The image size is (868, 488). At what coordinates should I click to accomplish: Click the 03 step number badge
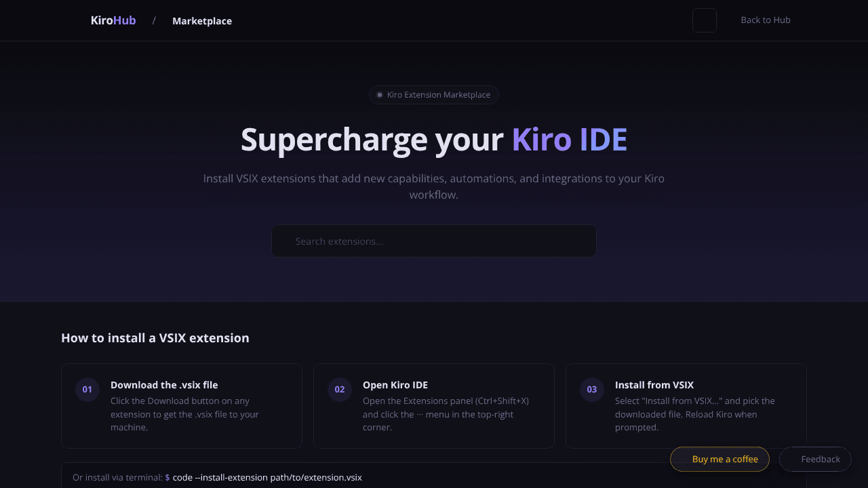pos(592,390)
